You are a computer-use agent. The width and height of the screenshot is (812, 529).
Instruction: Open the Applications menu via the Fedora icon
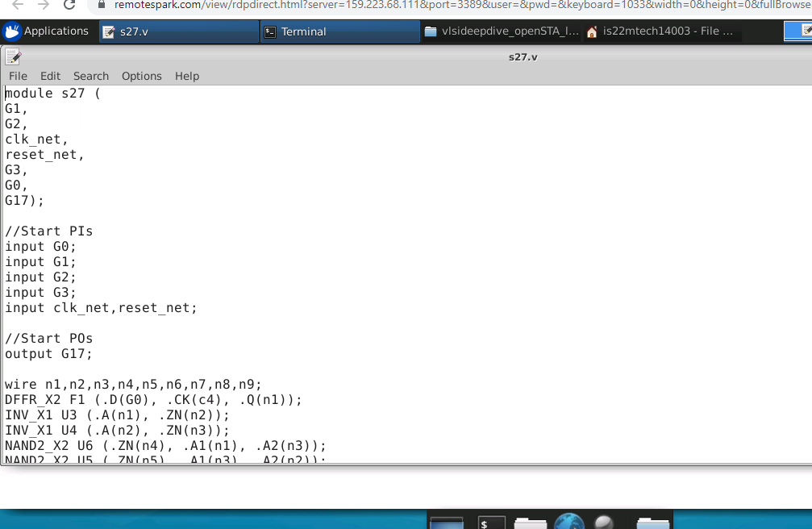click(12, 31)
